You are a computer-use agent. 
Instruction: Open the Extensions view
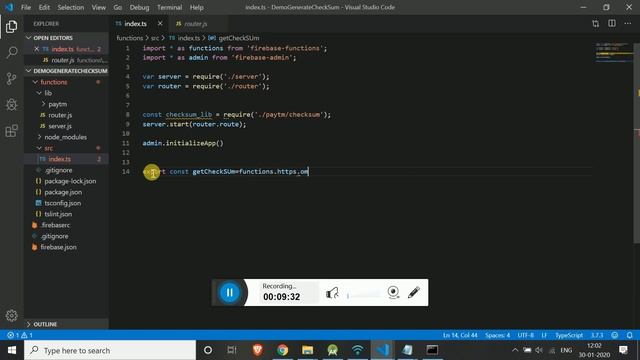[x=11, y=131]
